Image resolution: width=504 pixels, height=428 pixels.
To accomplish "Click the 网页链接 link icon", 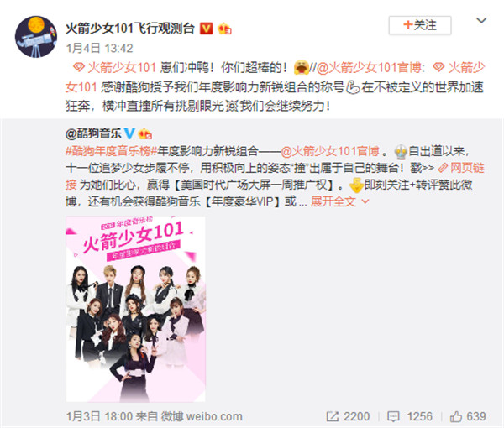I will [443, 168].
